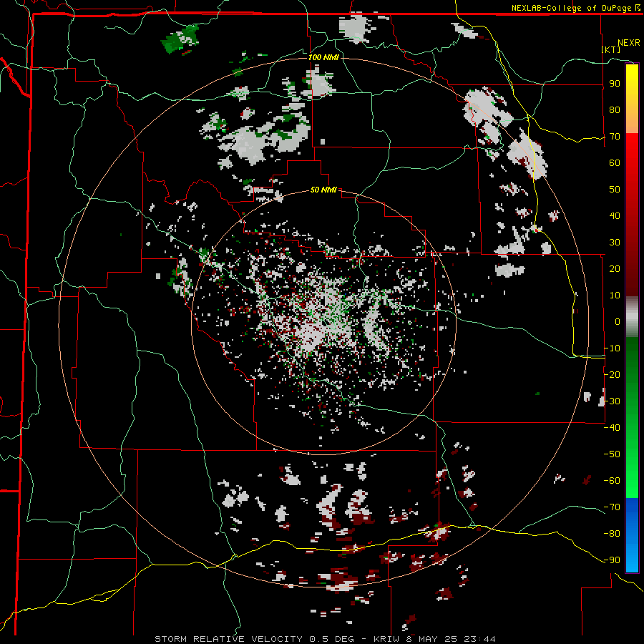
Task: Click the 0.5 DEG elevation text in caption
Action: click(x=330, y=639)
